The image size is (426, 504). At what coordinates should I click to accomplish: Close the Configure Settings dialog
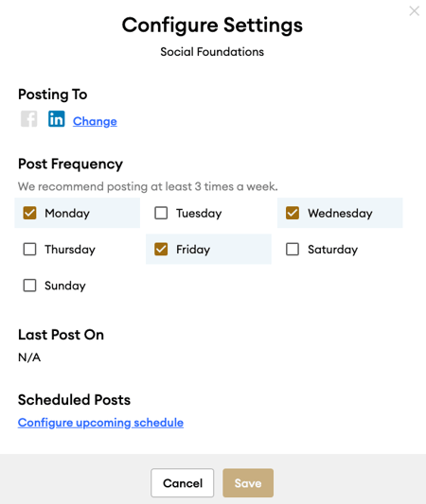tap(414, 11)
